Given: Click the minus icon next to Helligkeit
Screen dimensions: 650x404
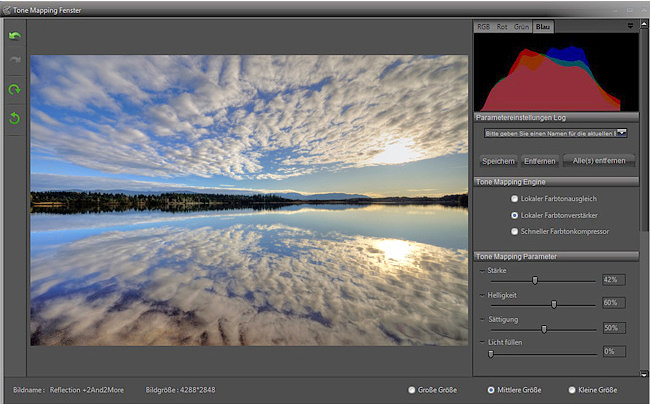Looking at the screenshot, I should (x=482, y=294).
